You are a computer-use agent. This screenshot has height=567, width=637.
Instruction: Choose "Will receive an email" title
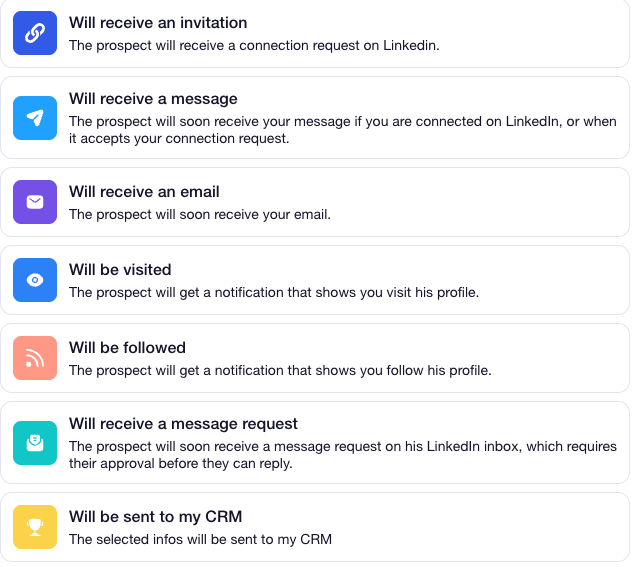[144, 191]
